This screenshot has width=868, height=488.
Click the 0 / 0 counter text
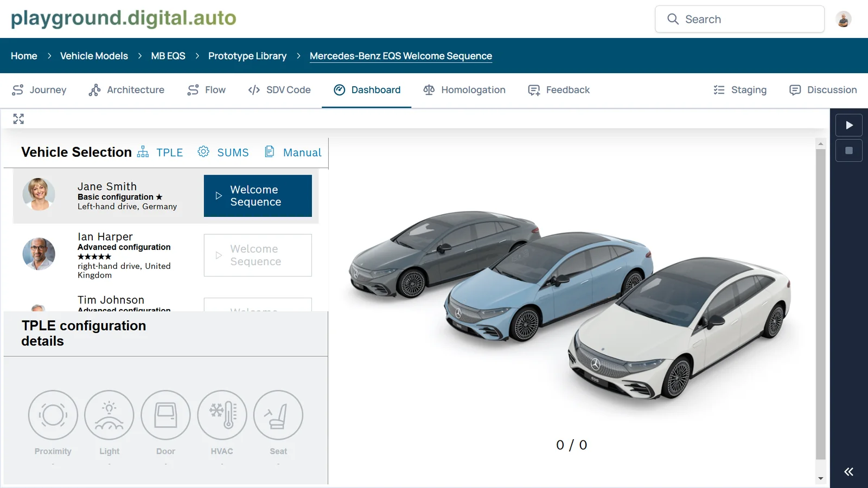[x=572, y=445]
